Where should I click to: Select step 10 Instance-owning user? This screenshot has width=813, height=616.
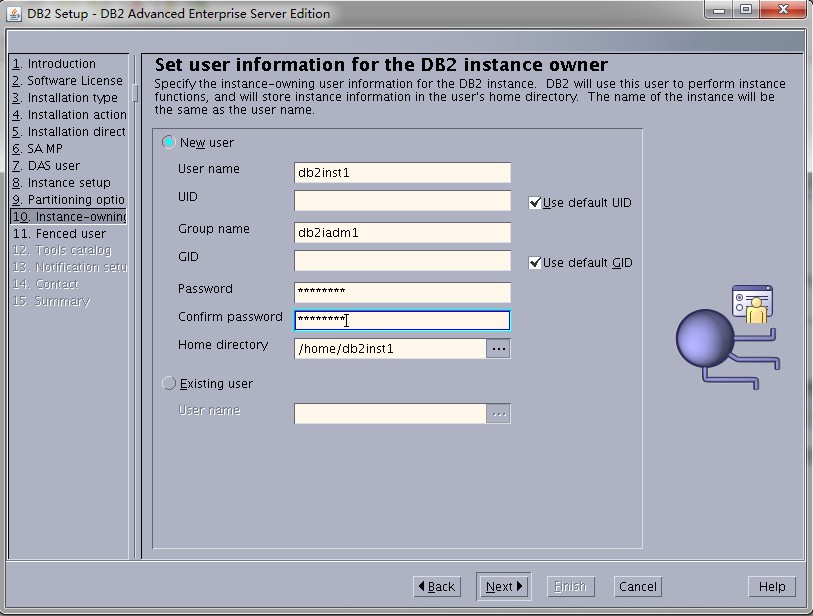(x=68, y=217)
